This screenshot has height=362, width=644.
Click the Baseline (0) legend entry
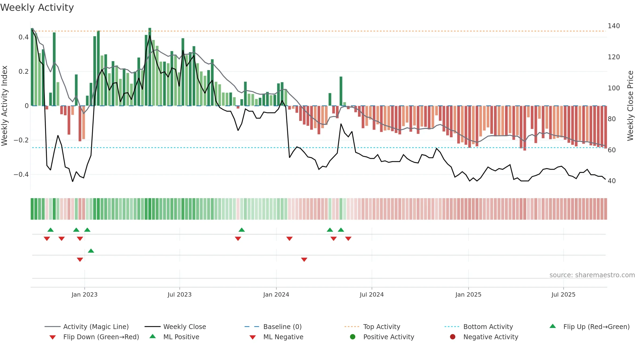coord(273,327)
